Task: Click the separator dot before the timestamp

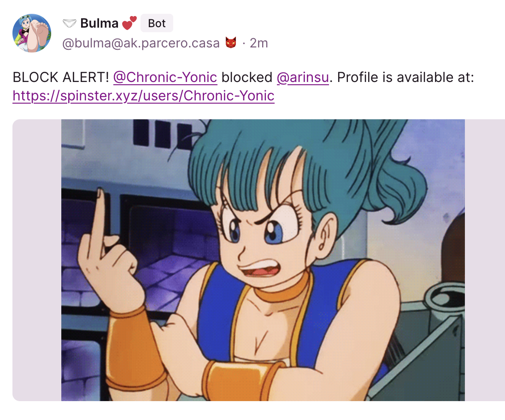Action: tap(244, 43)
